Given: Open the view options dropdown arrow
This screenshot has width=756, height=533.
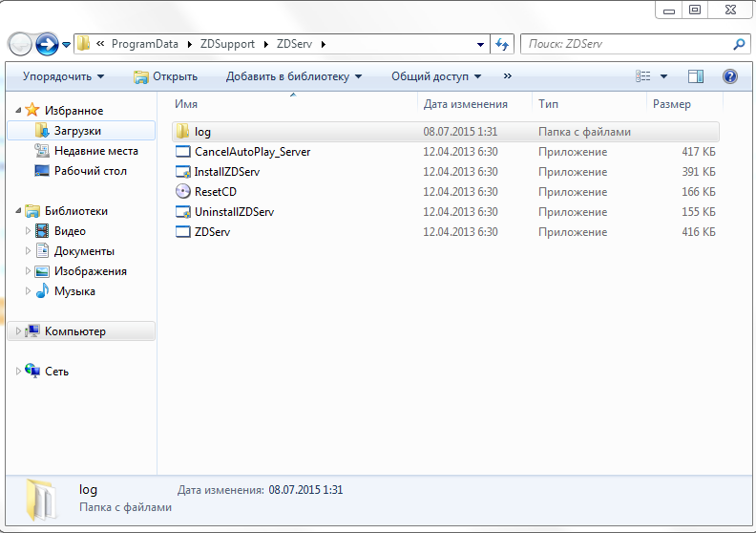Looking at the screenshot, I should click(x=663, y=76).
